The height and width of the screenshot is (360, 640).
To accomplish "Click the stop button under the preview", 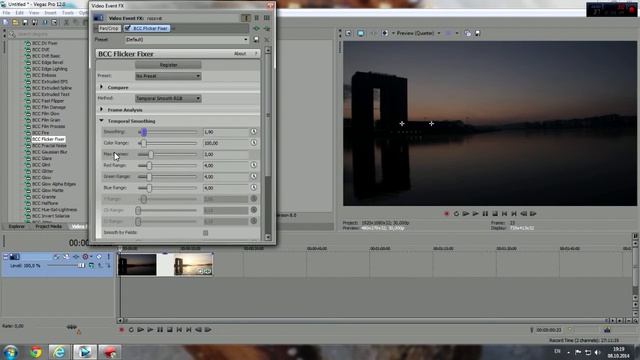I will click(495, 213).
